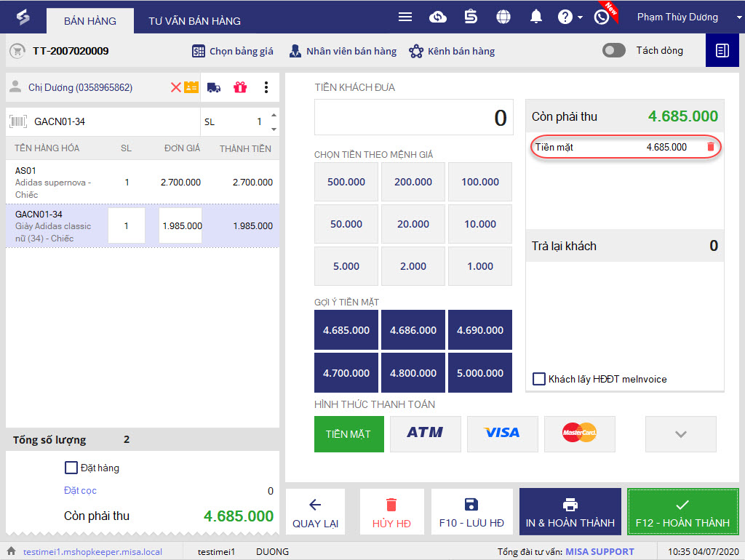Select the 100.000 denomination
The image size is (745, 560).
[480, 182]
